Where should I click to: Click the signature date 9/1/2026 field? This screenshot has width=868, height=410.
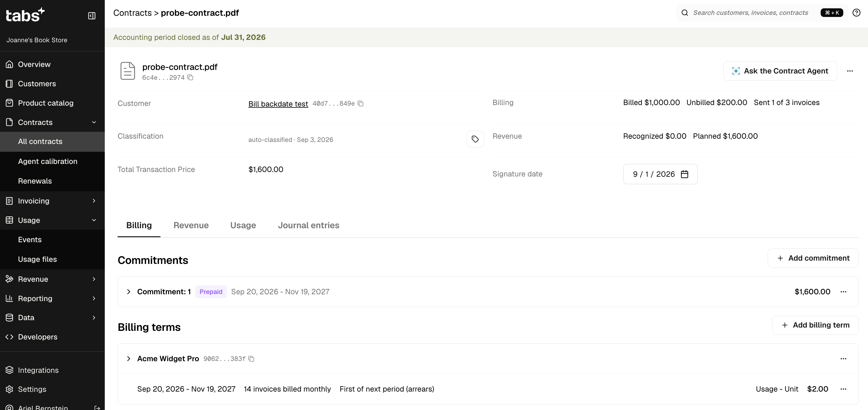[x=660, y=174]
